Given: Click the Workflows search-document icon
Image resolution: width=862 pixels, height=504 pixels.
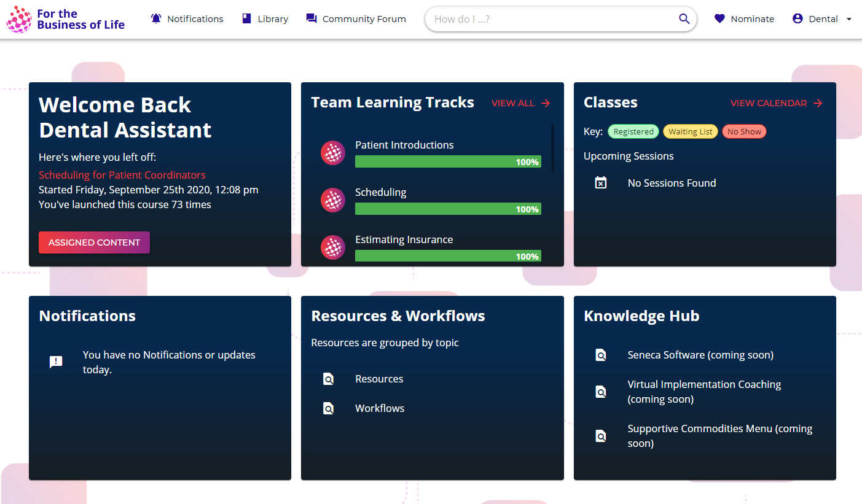Looking at the screenshot, I should point(329,408).
